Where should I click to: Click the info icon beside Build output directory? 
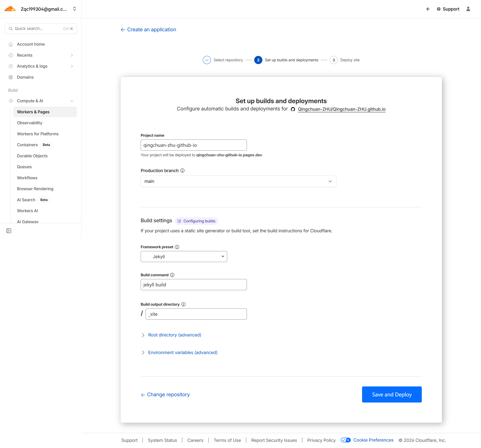tap(183, 304)
